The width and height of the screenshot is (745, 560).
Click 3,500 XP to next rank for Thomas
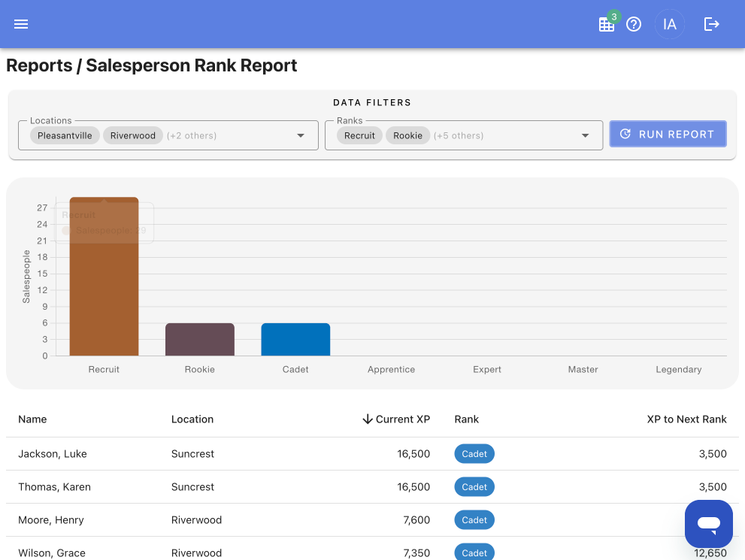click(713, 487)
